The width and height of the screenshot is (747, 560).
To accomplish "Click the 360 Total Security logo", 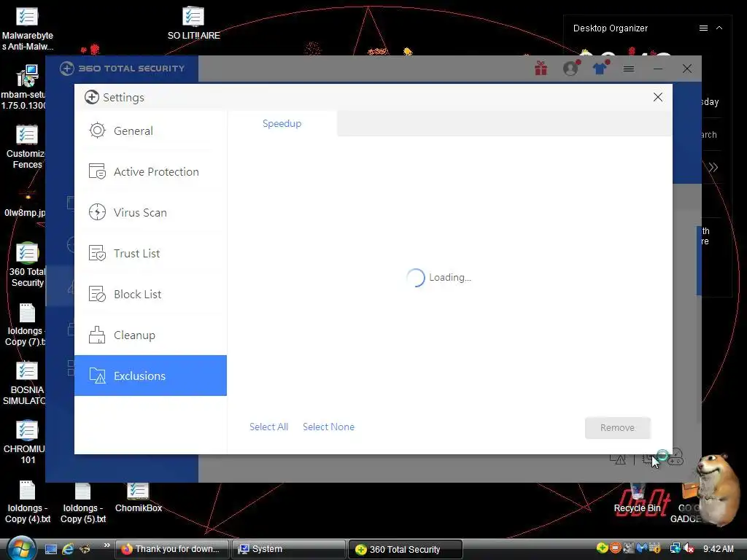I will click(123, 69).
